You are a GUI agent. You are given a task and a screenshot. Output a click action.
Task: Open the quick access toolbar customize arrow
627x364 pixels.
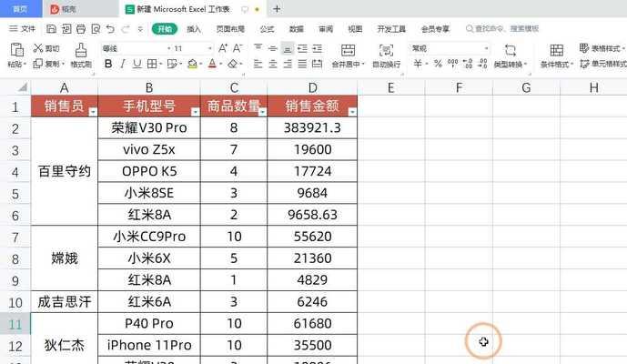coord(140,29)
